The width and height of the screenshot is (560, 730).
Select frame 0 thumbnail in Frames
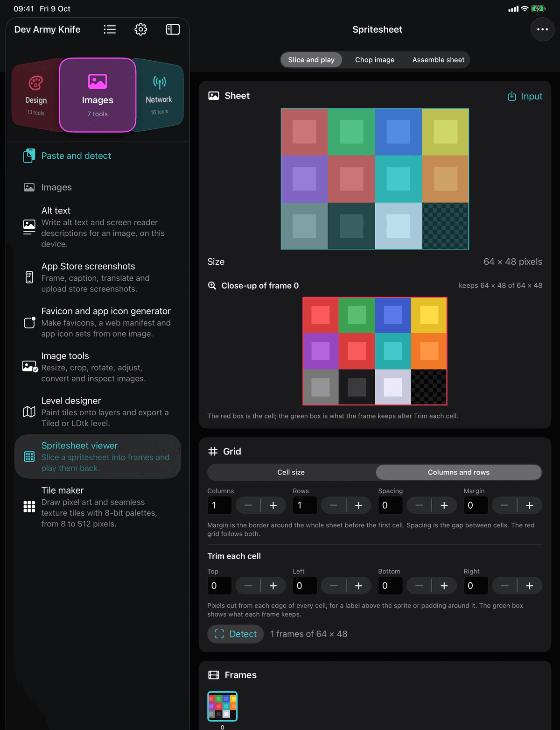(x=223, y=706)
